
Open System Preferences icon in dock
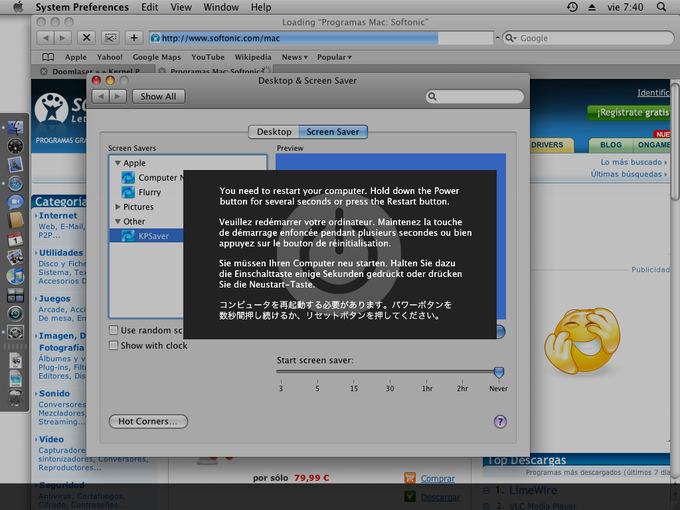point(15,333)
